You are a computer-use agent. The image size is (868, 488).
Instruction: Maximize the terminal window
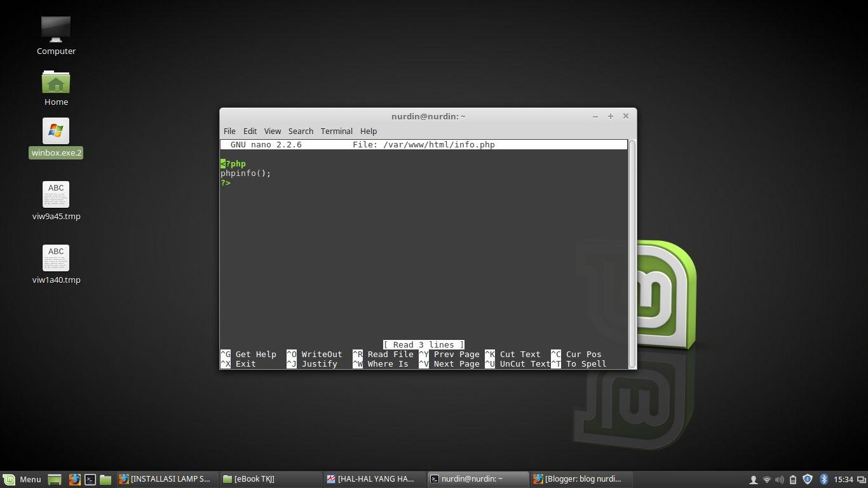[x=611, y=116]
